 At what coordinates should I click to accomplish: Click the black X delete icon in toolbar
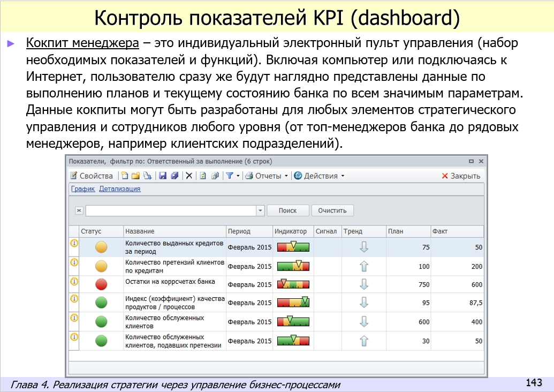189,176
